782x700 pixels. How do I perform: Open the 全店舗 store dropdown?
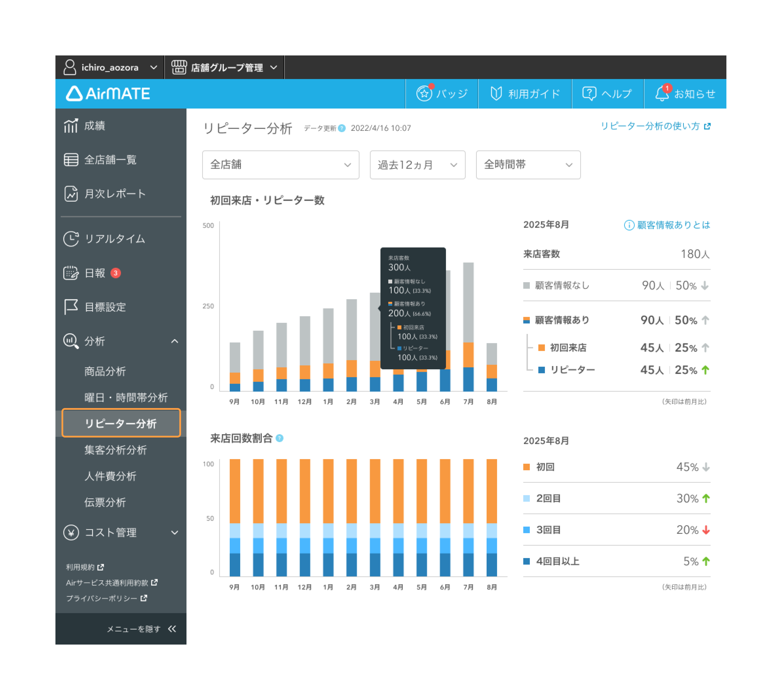(x=281, y=165)
